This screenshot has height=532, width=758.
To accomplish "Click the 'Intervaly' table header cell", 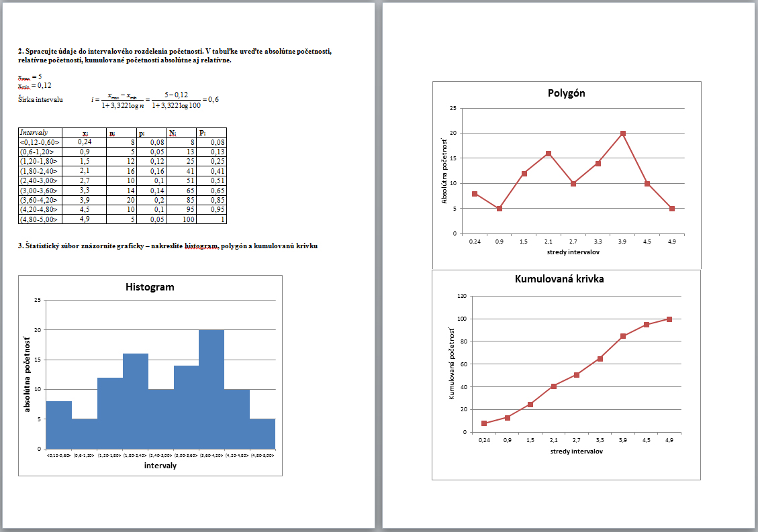I will 40,133.
